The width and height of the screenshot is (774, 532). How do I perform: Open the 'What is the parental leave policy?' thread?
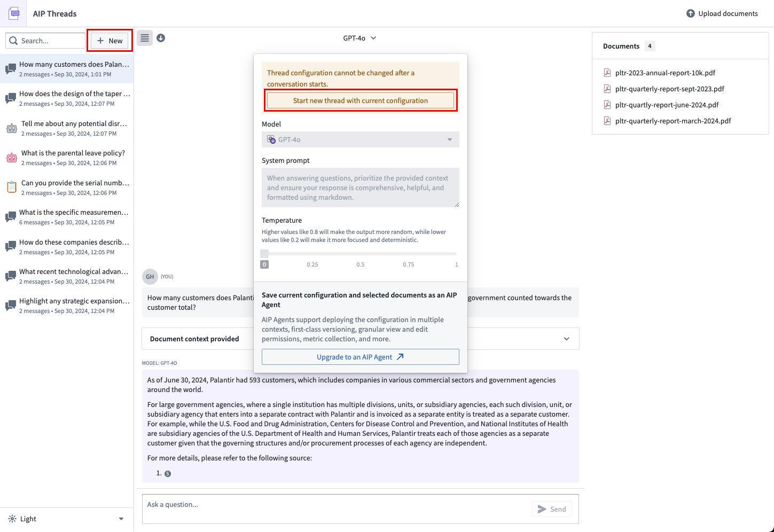(67, 158)
